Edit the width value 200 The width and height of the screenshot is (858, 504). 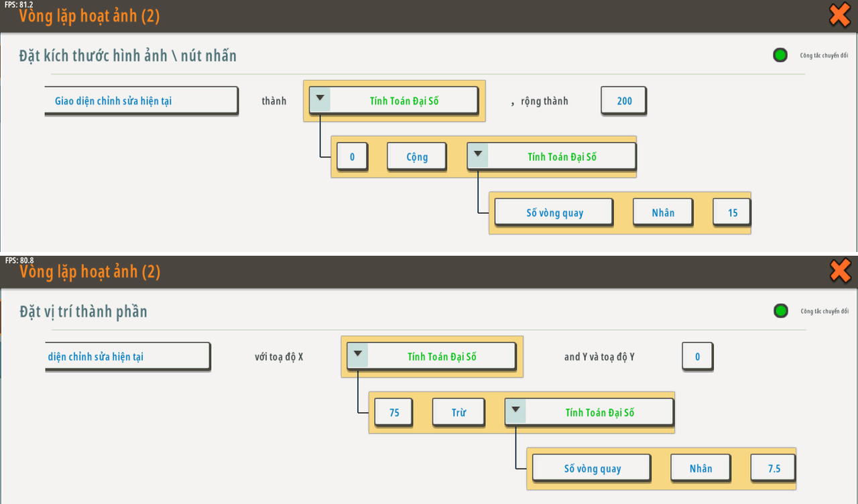623,101
